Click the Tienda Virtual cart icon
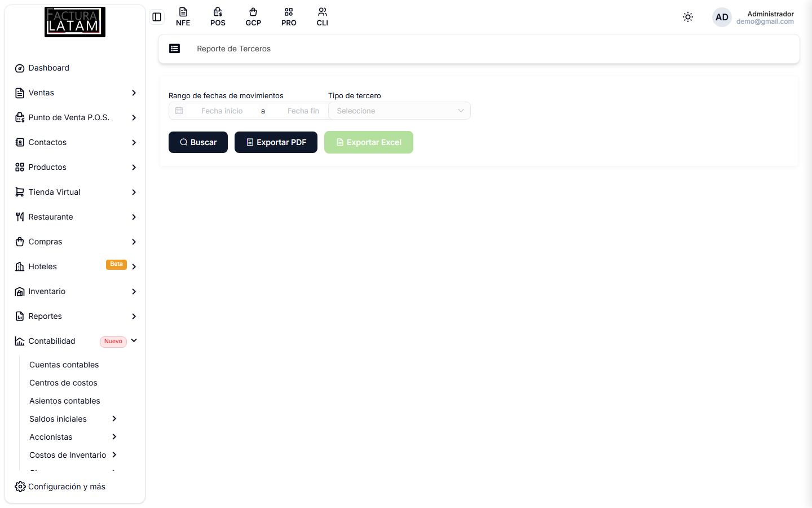Screen dimensions: 812x508 tap(20, 192)
